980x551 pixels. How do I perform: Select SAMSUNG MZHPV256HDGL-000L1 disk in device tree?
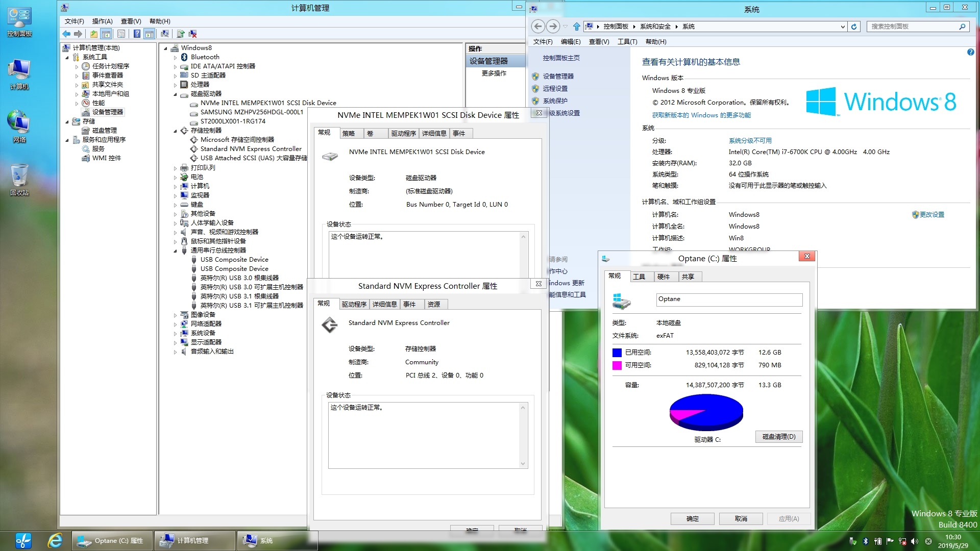coord(252,112)
